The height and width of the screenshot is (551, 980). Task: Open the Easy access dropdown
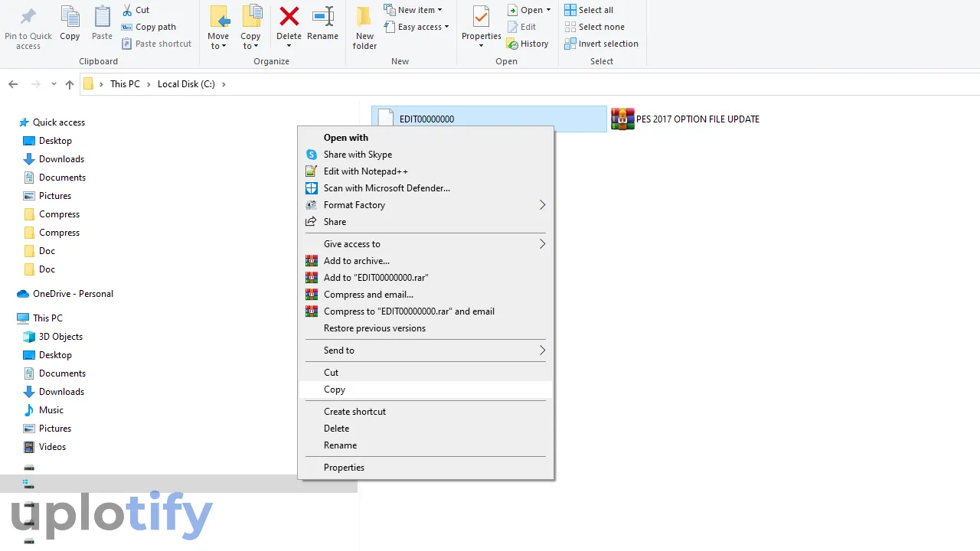pos(416,27)
